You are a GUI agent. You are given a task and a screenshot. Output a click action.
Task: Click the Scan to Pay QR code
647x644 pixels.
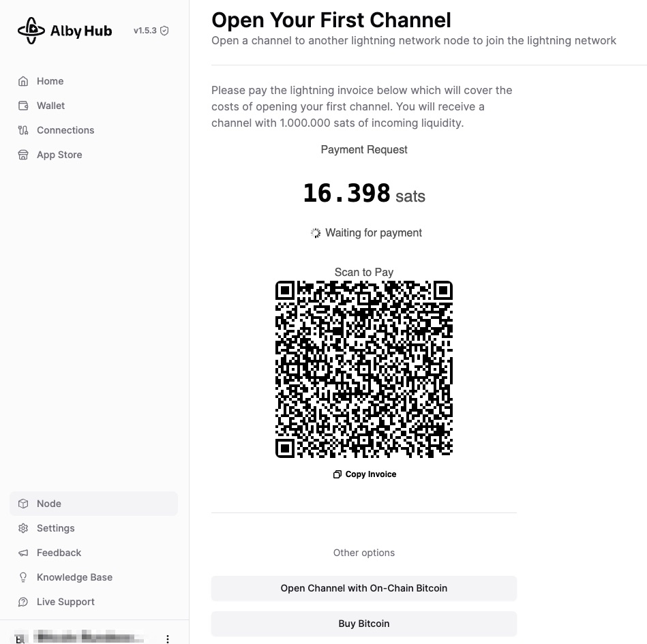point(364,369)
